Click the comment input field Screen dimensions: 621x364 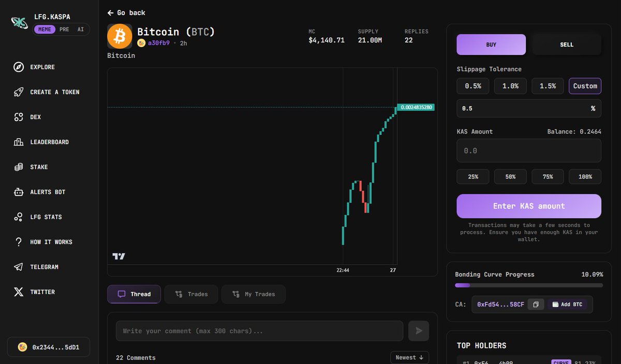[x=259, y=330]
